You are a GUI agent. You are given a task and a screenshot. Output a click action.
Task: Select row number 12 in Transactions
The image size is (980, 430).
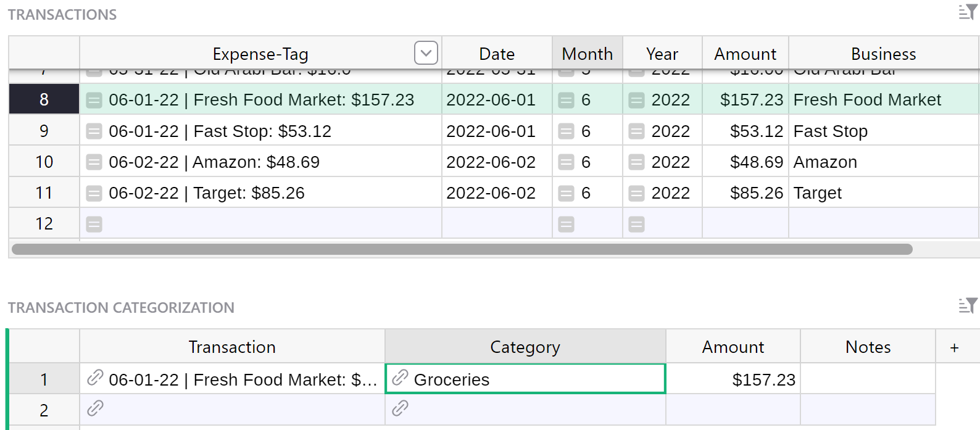[x=44, y=223]
